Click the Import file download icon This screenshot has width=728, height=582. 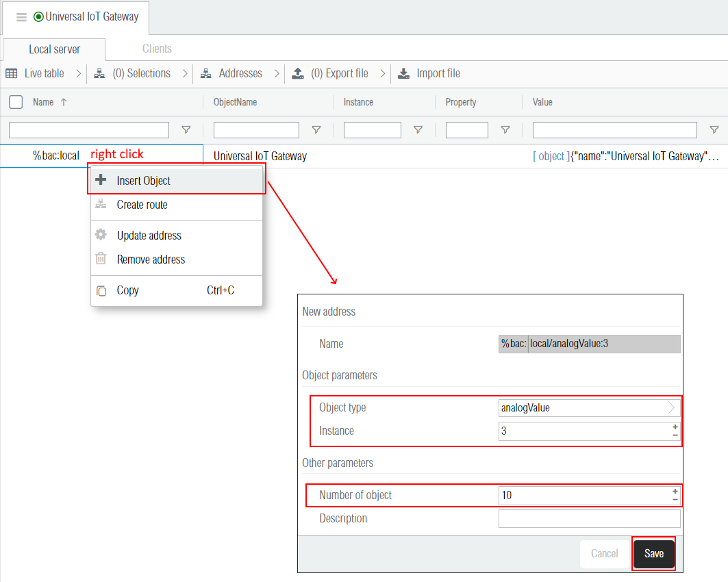(x=403, y=73)
